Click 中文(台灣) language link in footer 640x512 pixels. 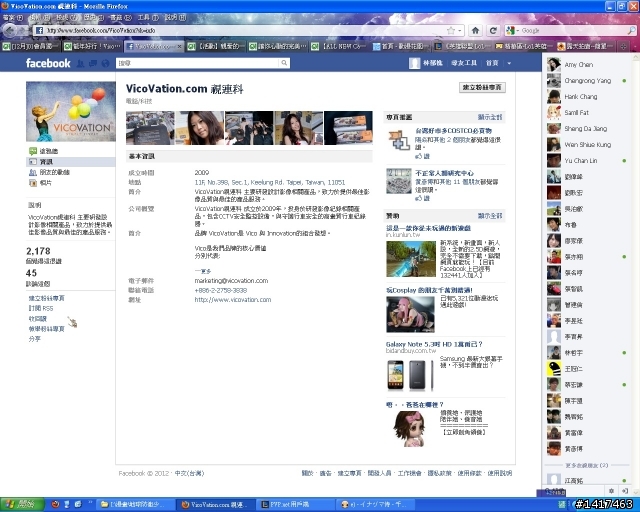189,473
